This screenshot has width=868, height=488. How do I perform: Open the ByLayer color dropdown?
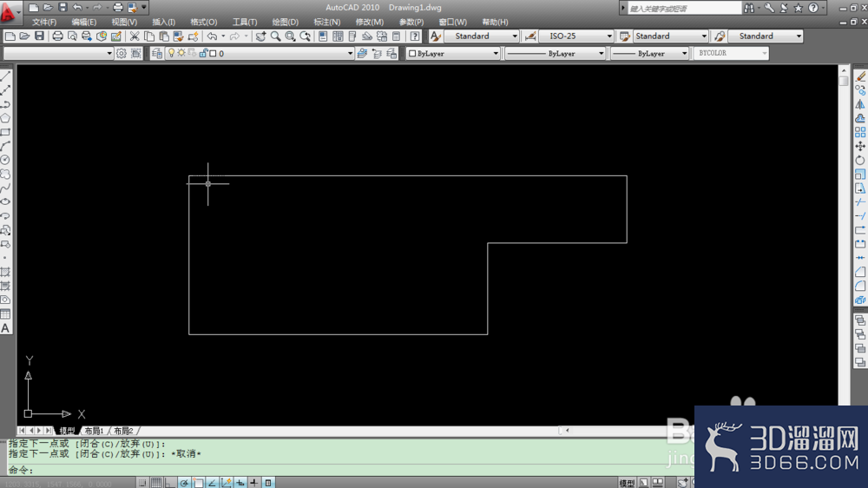pyautogui.click(x=453, y=53)
